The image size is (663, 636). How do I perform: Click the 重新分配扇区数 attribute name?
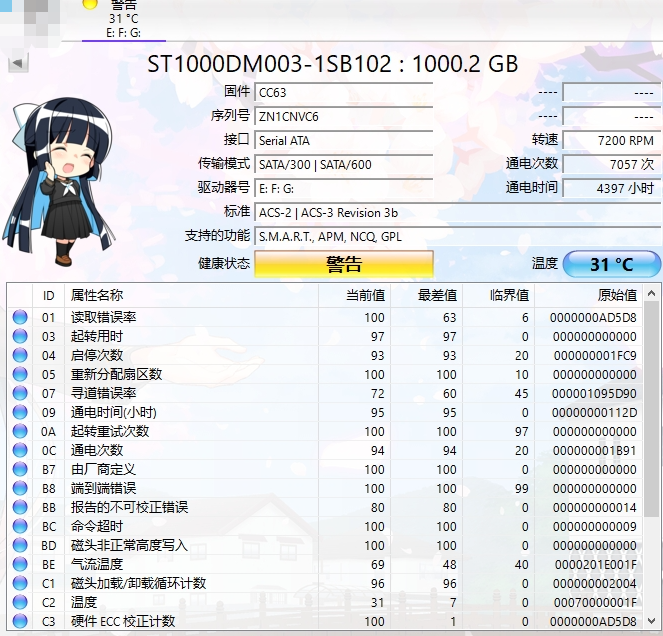pos(116,374)
